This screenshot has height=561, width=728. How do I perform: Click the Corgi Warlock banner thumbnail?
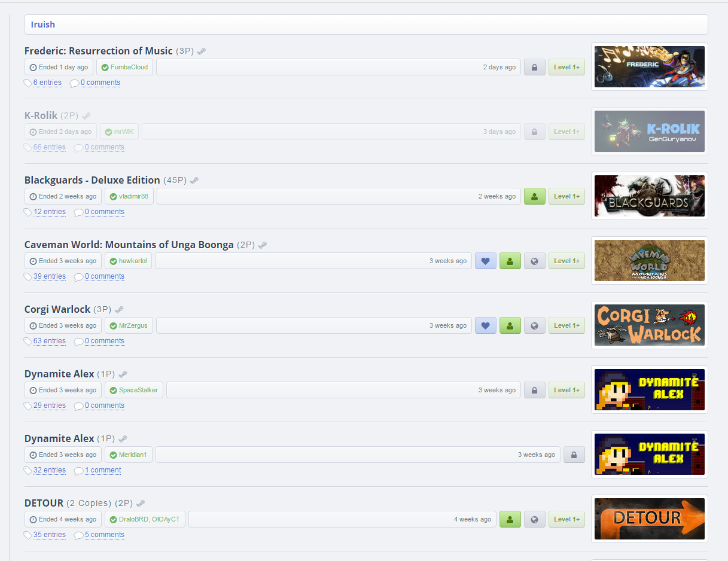tap(650, 325)
